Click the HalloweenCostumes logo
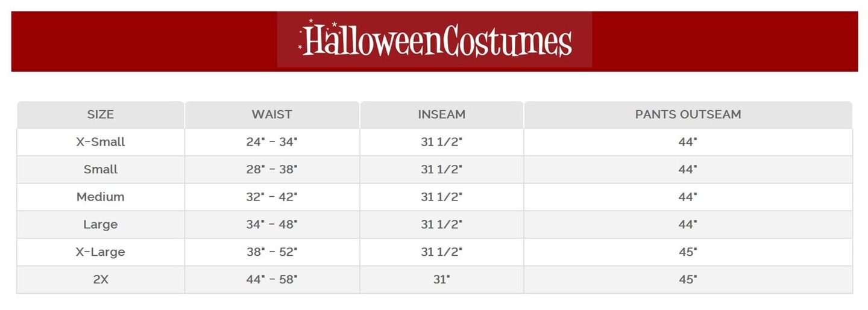868x310 pixels. coord(435,40)
